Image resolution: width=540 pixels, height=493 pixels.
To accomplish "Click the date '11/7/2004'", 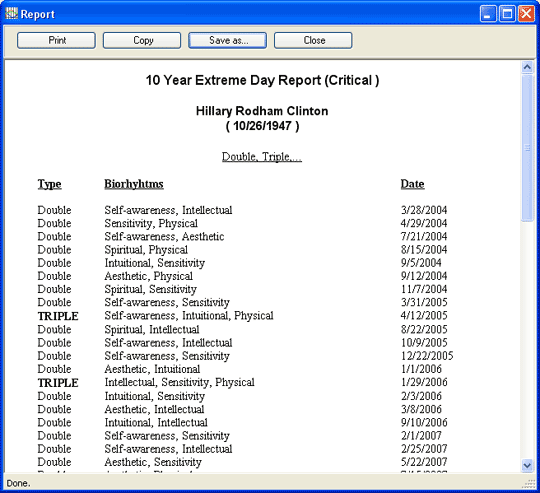I will (424, 289).
